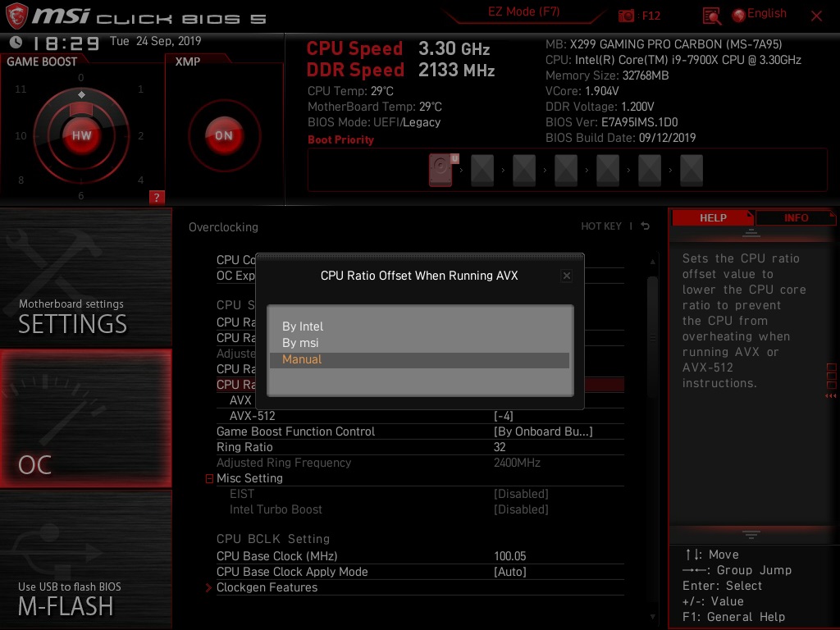Switch to EZ Mode (F7)
The width and height of the screenshot is (840, 630).
coord(523,11)
